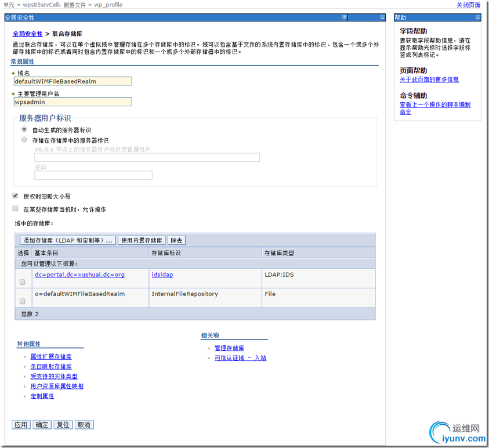Click the V6.0.x server user identity field
Screen dimensions: 489x448
(x=147, y=157)
